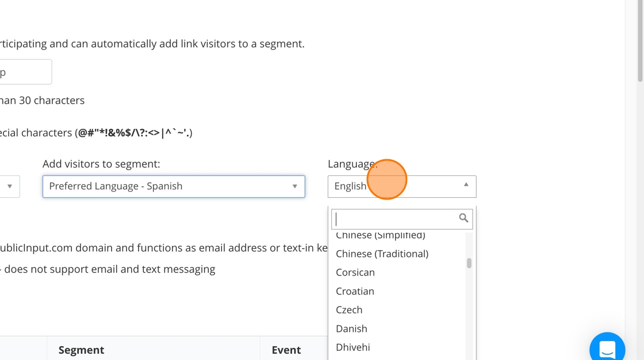This screenshot has width=644, height=360.
Task: Select Czech from the language options
Action: (349, 310)
